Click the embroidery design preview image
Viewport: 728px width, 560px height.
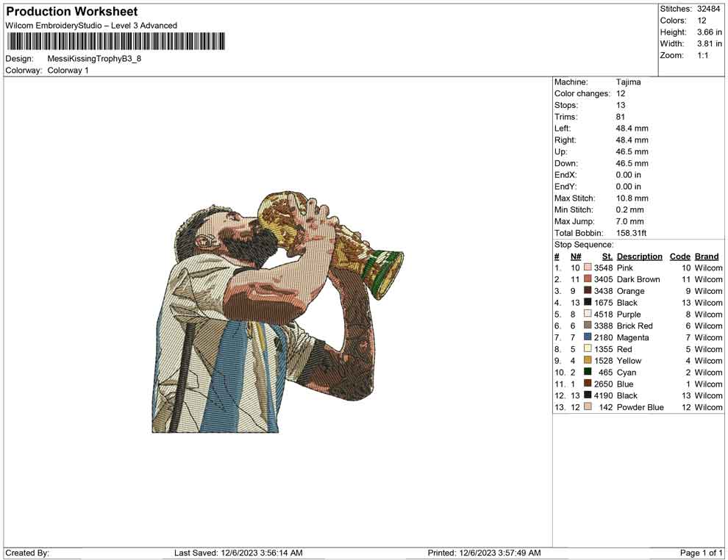(x=278, y=312)
